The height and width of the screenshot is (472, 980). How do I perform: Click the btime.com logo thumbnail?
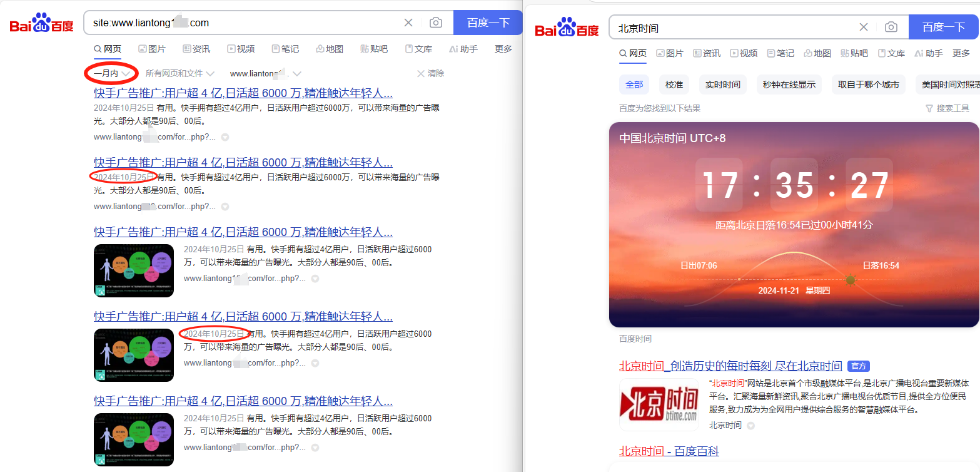click(659, 404)
